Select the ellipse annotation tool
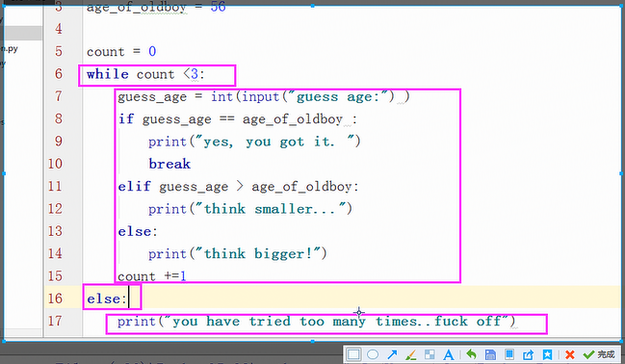Image resolution: width=625 pixels, height=364 pixels. [x=373, y=354]
